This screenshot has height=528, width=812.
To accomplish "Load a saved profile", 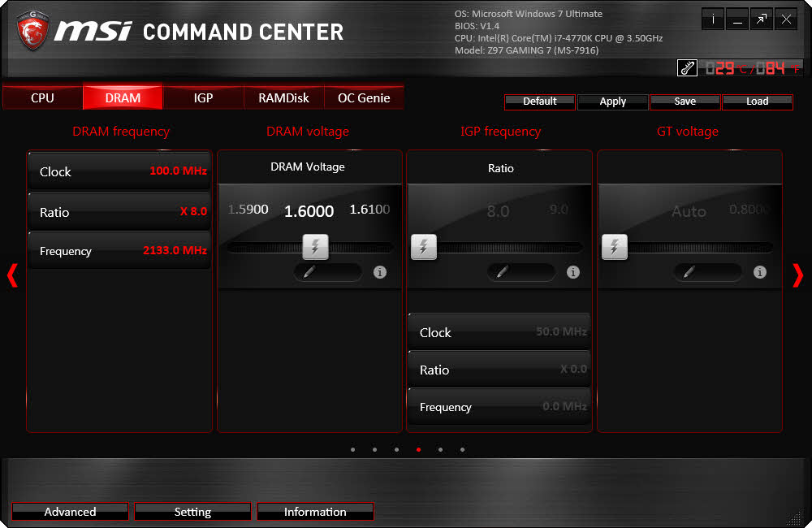I will pos(757,102).
